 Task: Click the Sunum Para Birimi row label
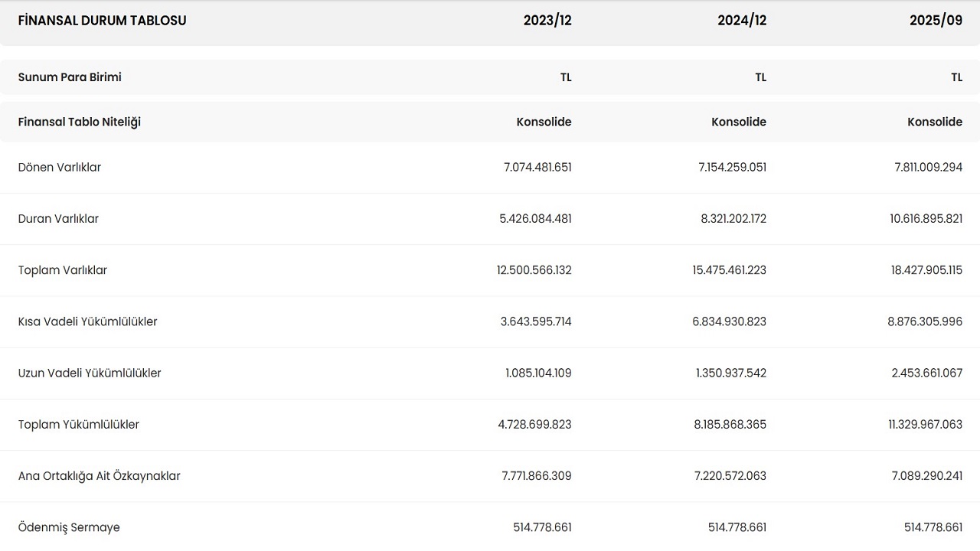click(x=70, y=77)
